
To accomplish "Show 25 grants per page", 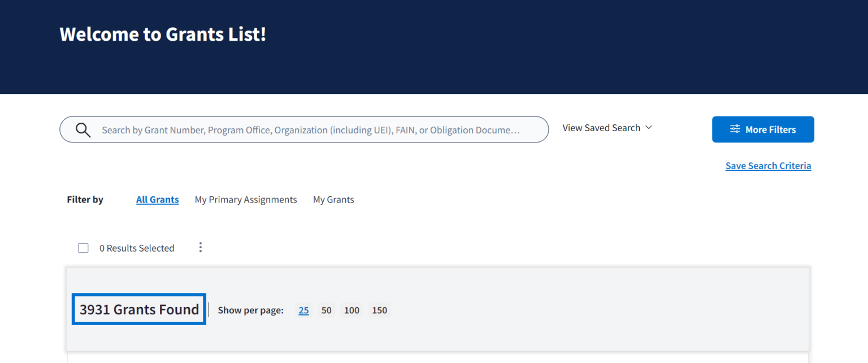I will (303, 310).
